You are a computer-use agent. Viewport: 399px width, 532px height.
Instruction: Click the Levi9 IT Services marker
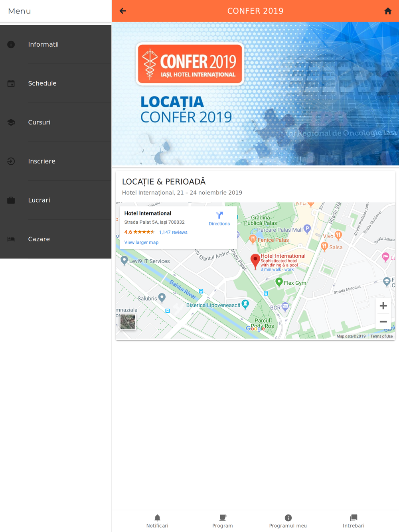tap(124, 260)
